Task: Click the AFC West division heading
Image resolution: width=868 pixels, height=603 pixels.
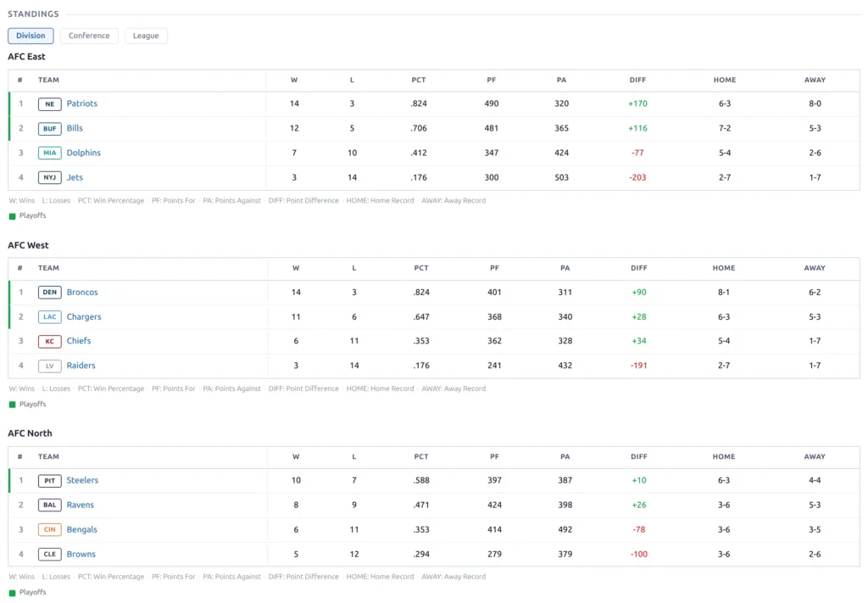Action: click(28, 245)
